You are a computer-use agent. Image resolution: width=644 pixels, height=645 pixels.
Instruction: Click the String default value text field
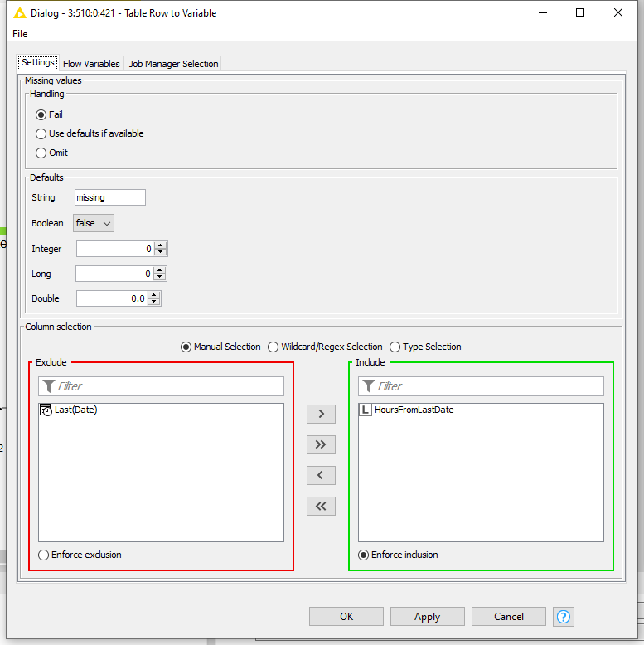(x=109, y=197)
